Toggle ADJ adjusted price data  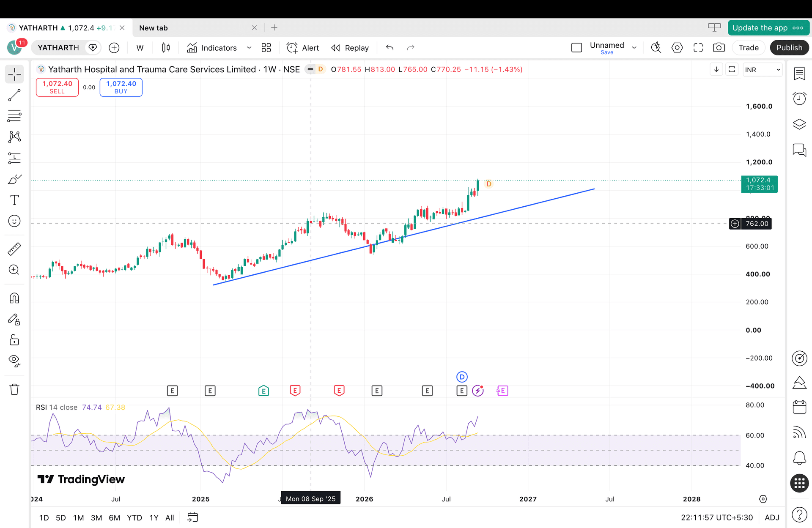click(772, 517)
